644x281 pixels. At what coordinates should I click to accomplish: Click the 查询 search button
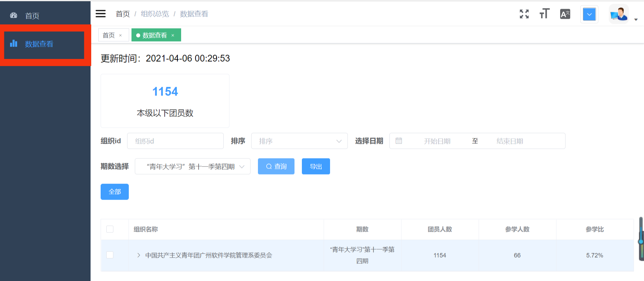point(276,166)
